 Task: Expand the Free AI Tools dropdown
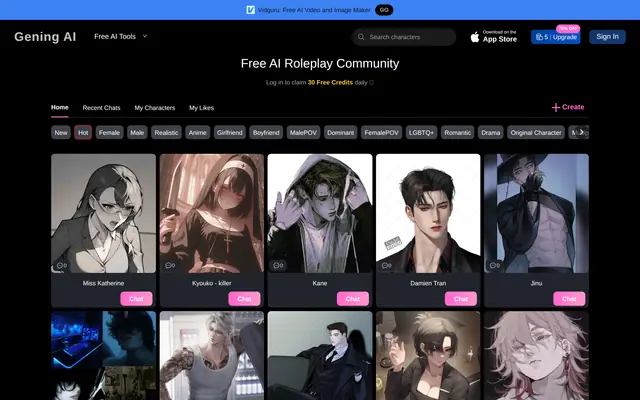120,36
